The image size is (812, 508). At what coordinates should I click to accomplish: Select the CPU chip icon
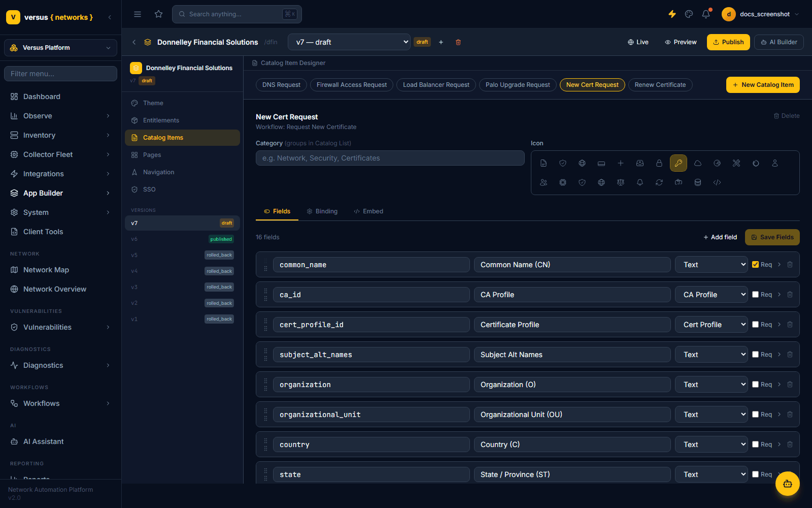point(563,182)
